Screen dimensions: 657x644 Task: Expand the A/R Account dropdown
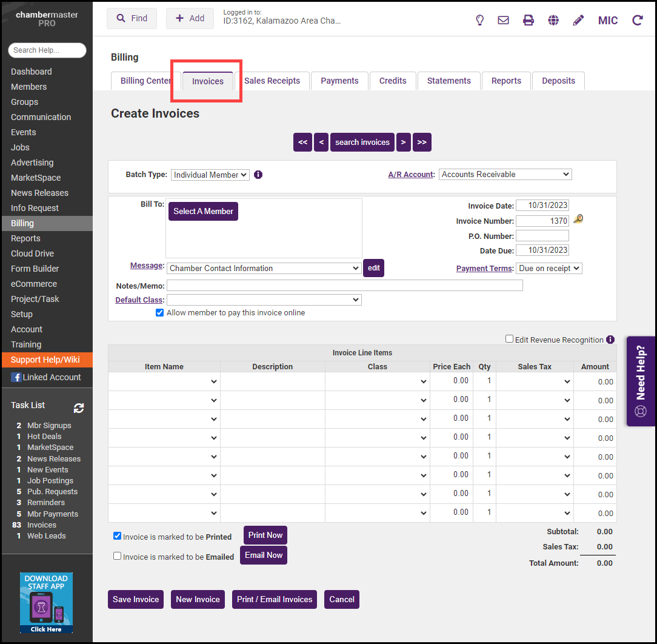pos(505,175)
